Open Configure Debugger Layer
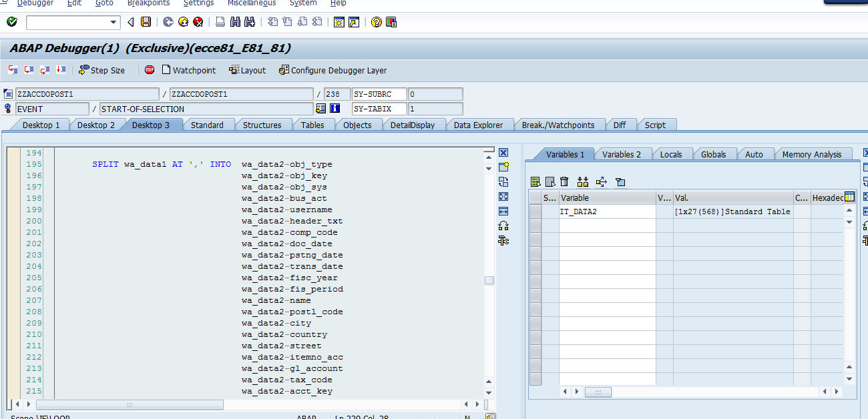 point(333,69)
